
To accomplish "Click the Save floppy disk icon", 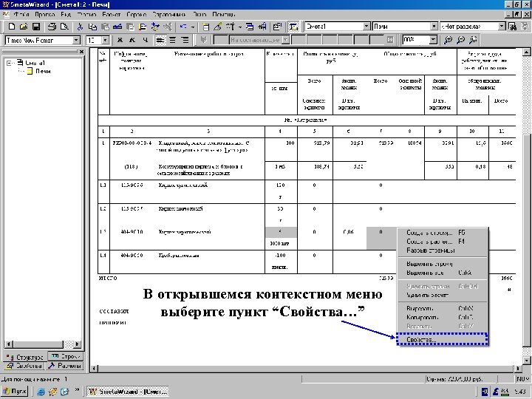I will [36, 27].
